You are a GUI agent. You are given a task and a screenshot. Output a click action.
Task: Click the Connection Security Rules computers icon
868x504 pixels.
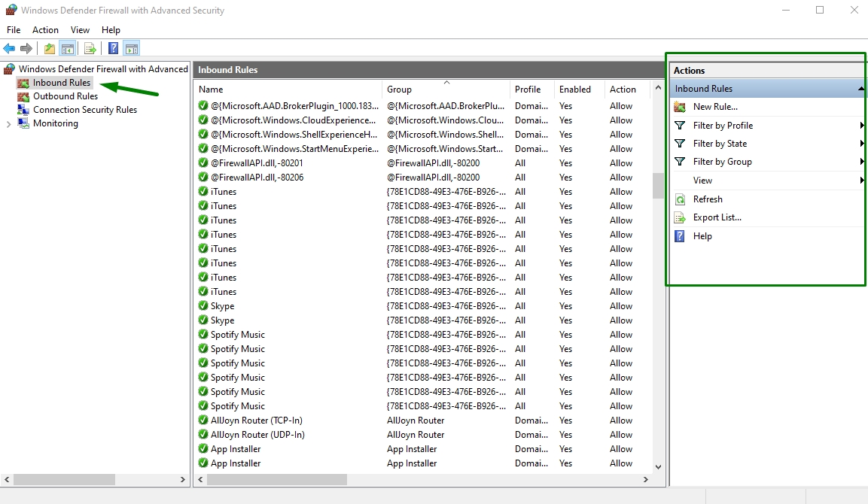tap(23, 110)
